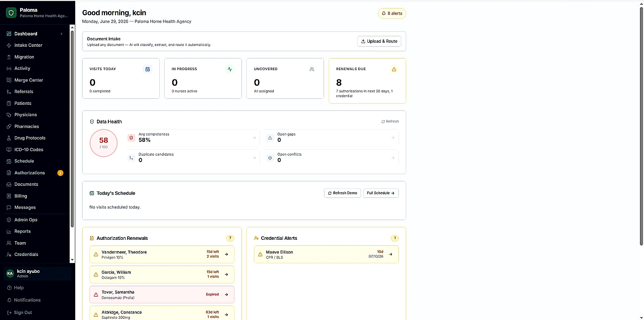Viewport: 644px width, 320px height.
Task: Click the Authorizations badge showing 2
Action: tap(60, 173)
